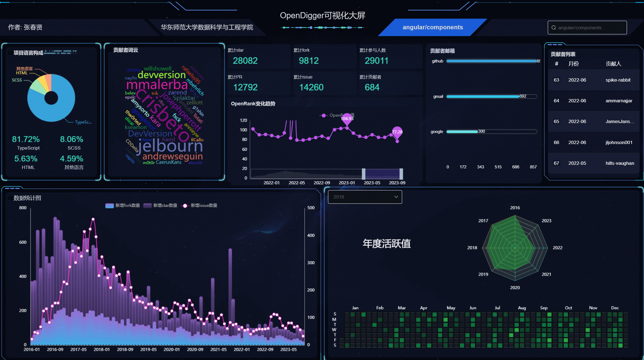Viewport: 644px width, 360px height.
Task: Select the JamesJans… contributor row
Action: pyautogui.click(x=594, y=121)
